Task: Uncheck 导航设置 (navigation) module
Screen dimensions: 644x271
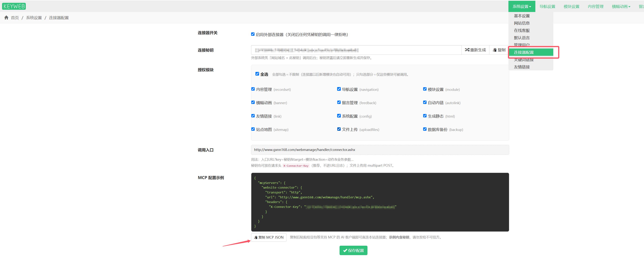Action: tap(339, 89)
